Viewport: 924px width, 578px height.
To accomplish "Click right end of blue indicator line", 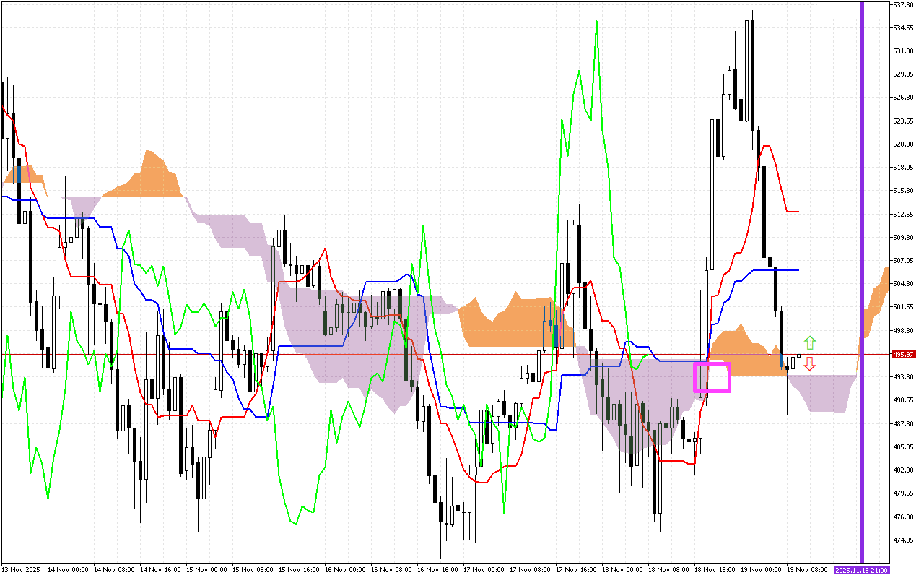I will (798, 269).
